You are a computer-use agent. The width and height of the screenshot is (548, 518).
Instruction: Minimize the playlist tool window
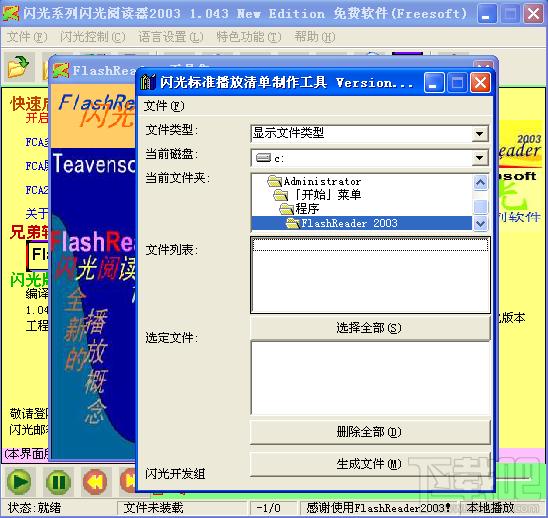click(x=434, y=83)
